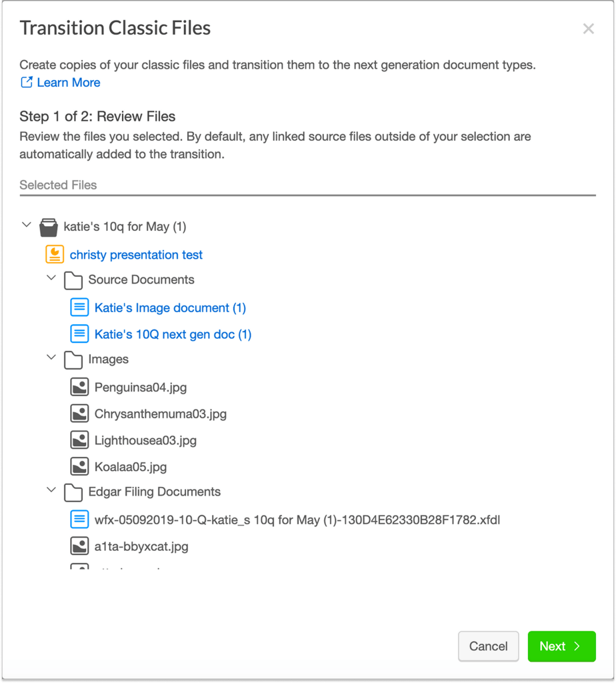Collapse the Images folder chevron
Image resolution: width=616 pixels, height=683 pixels.
(x=51, y=358)
